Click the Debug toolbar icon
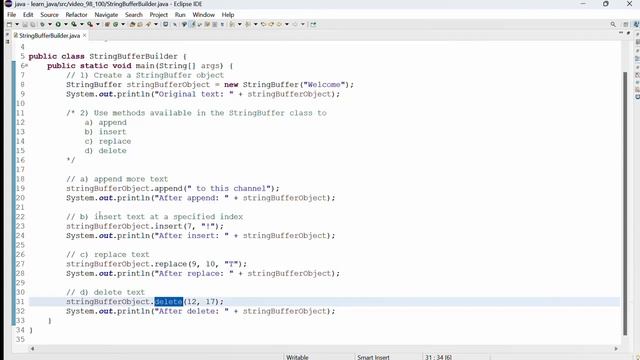The image size is (640, 360). click(42, 24)
